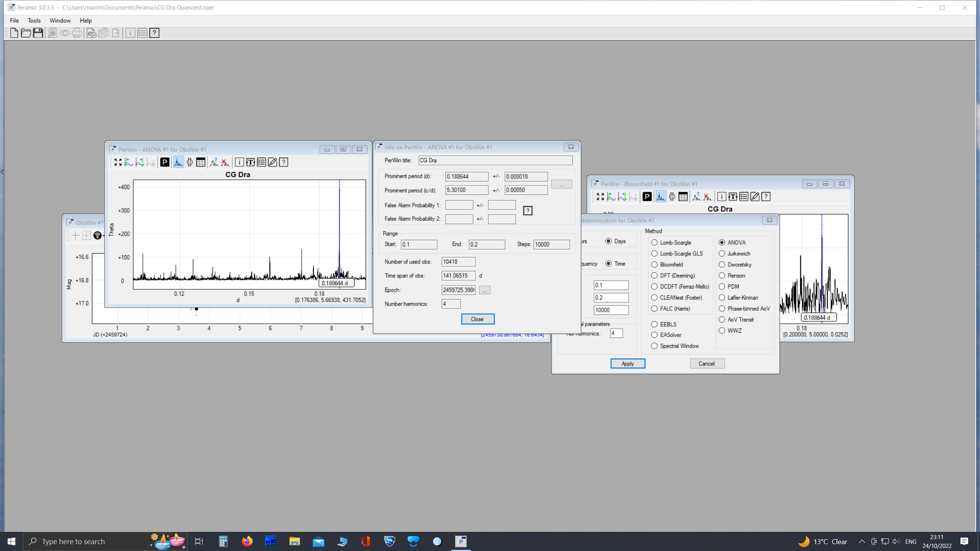Select the PDM method radio button
980x551 pixels.
point(722,287)
